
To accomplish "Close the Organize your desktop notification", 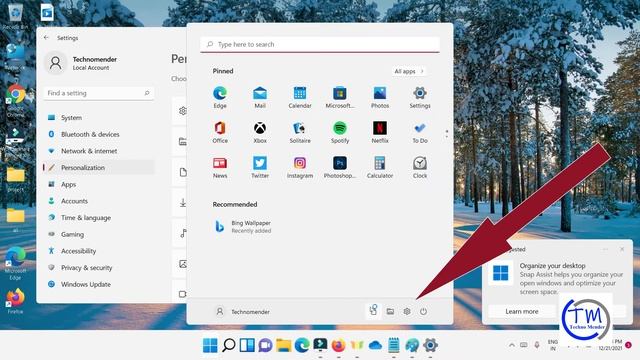I will (x=622, y=249).
